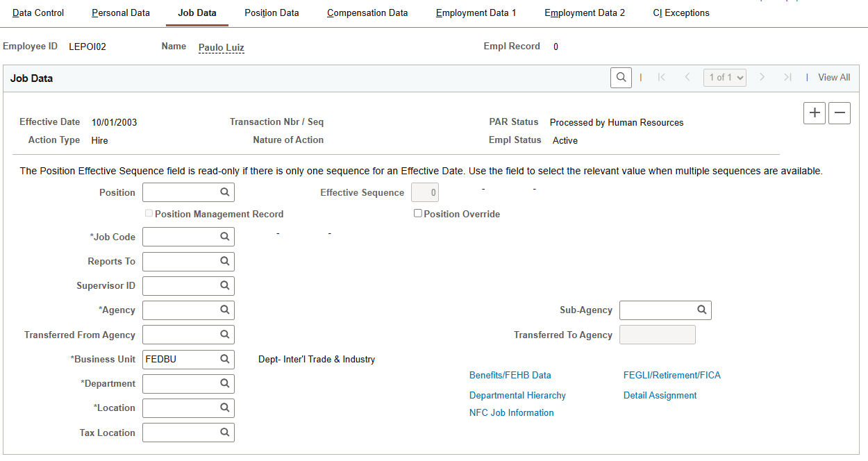This screenshot has width=868, height=461.
Task: Open the Tax Location lookup icon
Action: click(x=224, y=432)
